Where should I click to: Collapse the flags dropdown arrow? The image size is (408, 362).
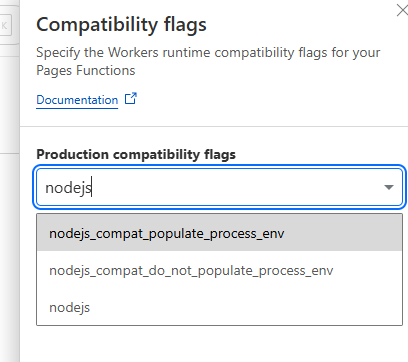click(389, 187)
